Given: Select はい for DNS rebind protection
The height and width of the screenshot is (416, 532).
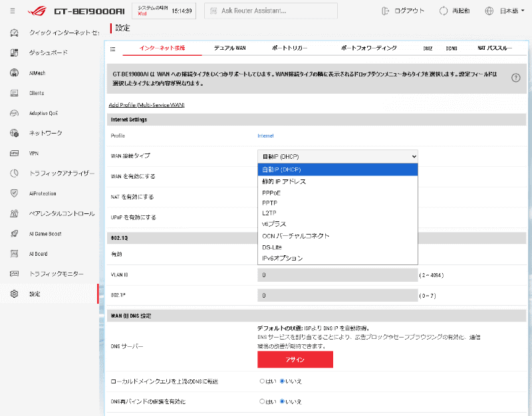Looking at the screenshot, I should (x=262, y=401).
